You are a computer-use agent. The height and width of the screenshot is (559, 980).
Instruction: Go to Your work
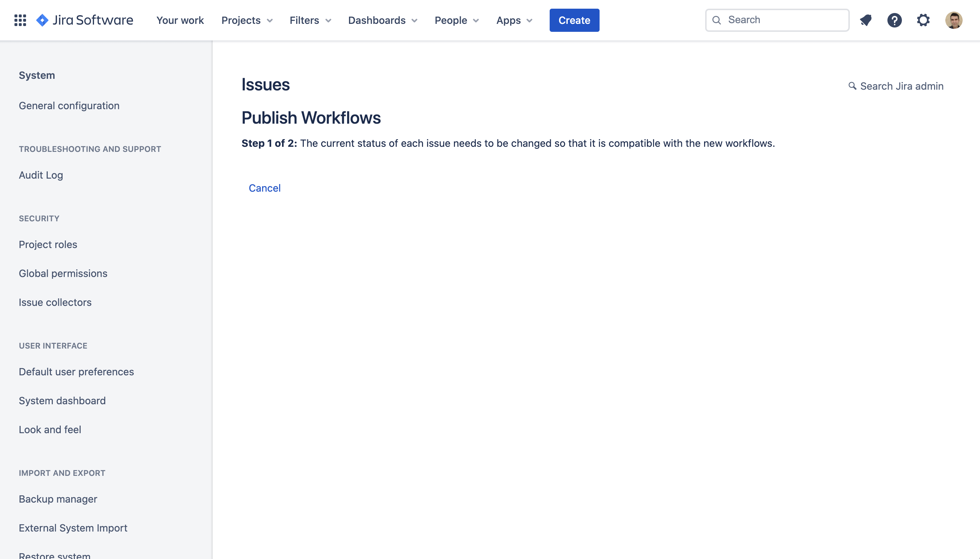[180, 20]
